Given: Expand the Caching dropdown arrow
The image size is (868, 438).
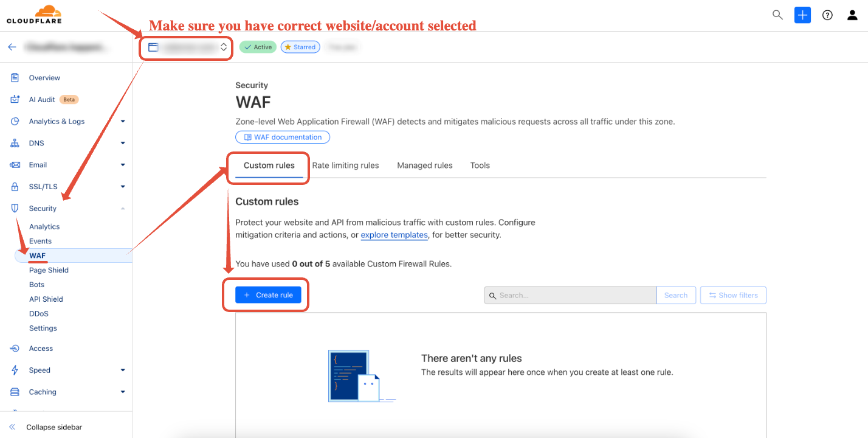Looking at the screenshot, I should coord(123,392).
